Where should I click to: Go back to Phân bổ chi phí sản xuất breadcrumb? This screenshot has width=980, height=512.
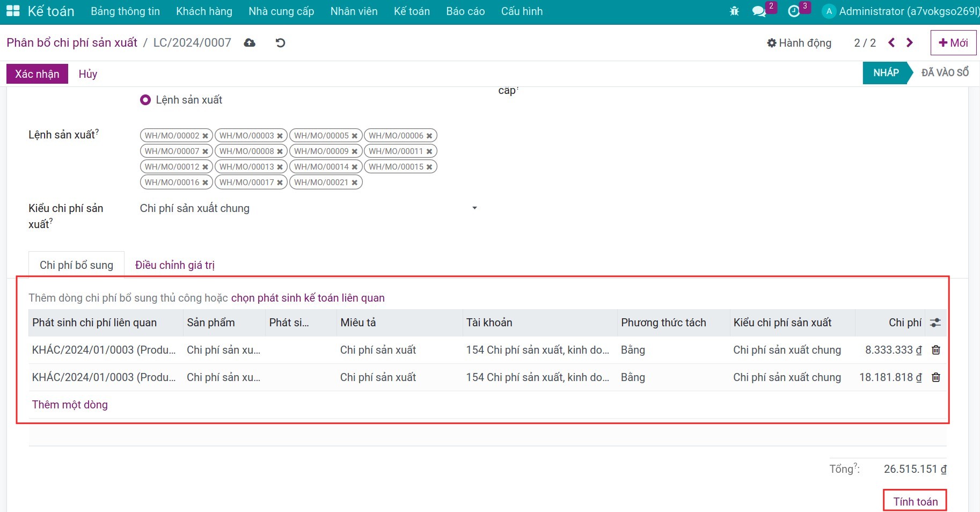[x=72, y=42]
